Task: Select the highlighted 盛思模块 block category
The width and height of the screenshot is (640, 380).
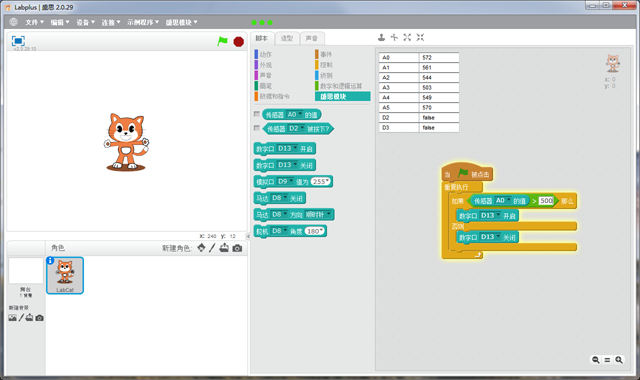Action: (x=343, y=96)
